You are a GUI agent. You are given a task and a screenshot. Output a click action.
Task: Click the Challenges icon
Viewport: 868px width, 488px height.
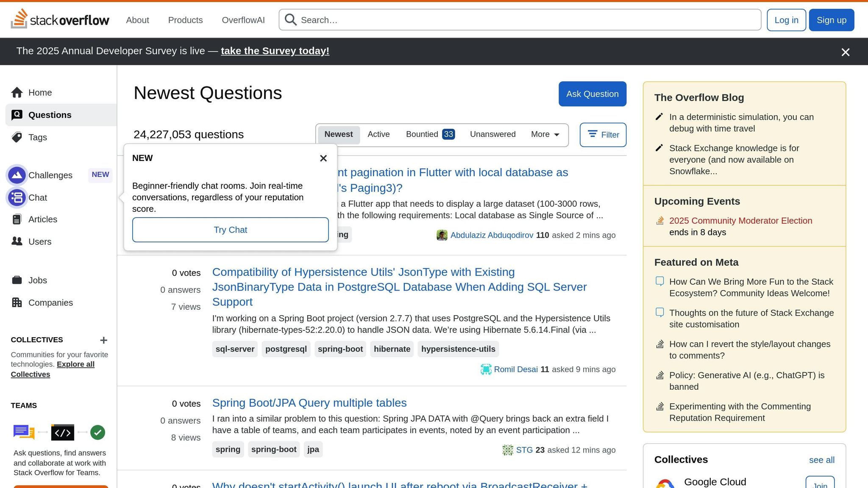click(17, 175)
